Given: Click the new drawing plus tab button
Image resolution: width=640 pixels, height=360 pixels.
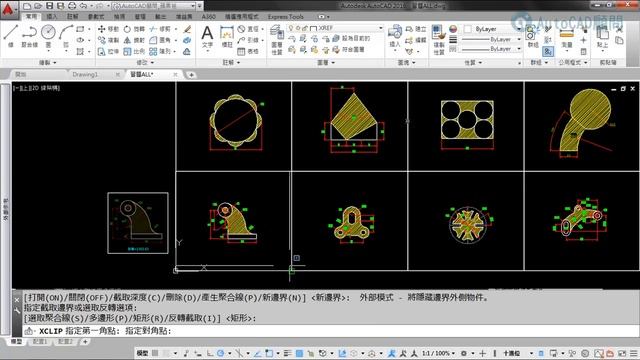Looking at the screenshot, I should 191,75.
